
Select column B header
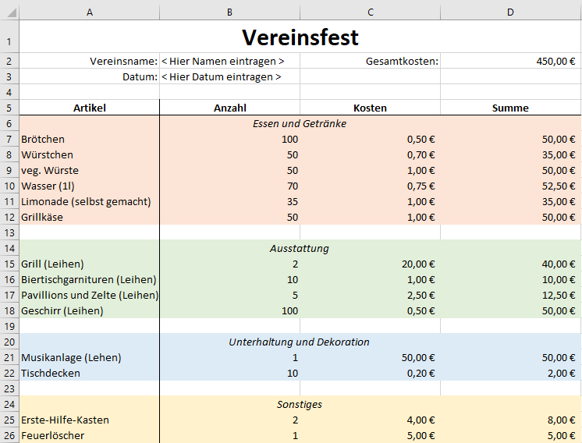[230, 13]
